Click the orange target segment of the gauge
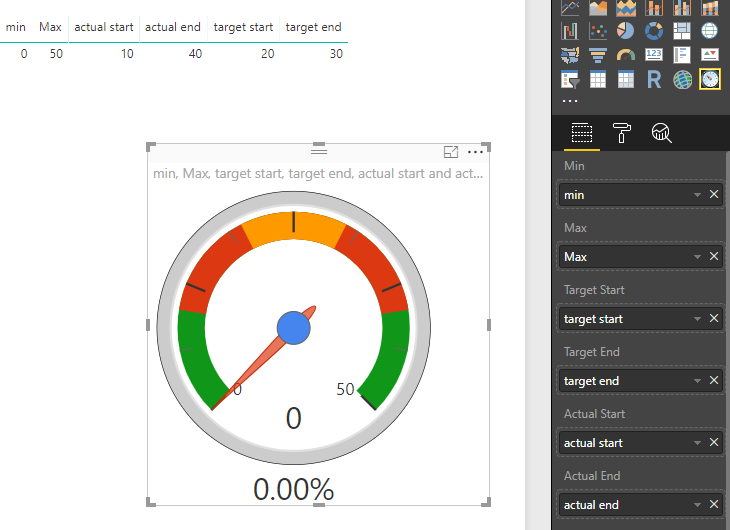 click(x=294, y=230)
